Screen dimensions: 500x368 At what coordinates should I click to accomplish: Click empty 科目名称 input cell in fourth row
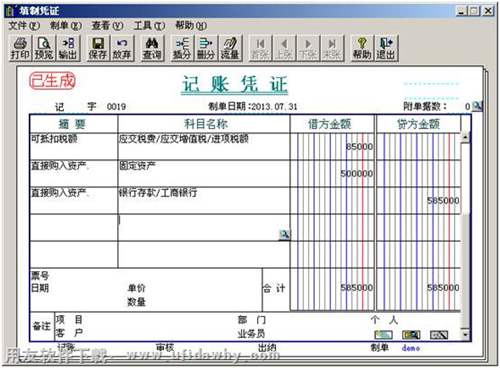click(x=203, y=227)
